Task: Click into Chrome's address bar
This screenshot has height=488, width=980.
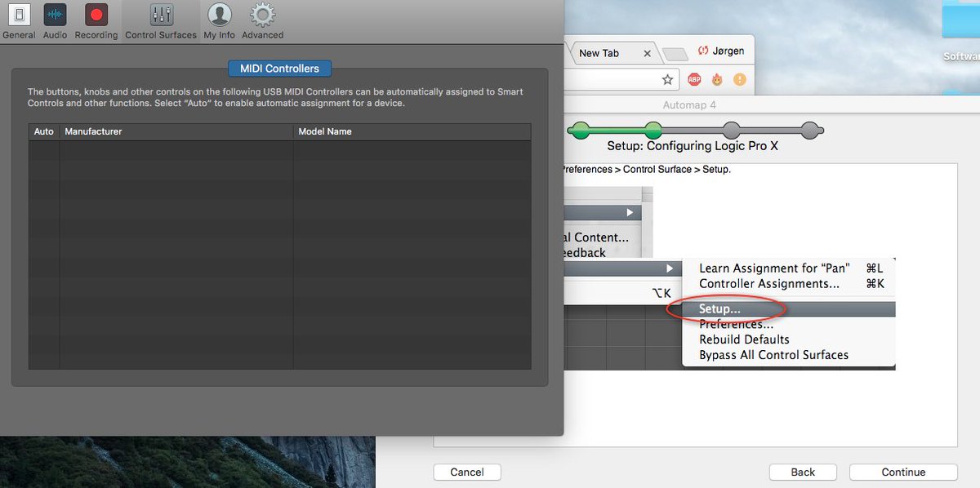Action: point(621,79)
